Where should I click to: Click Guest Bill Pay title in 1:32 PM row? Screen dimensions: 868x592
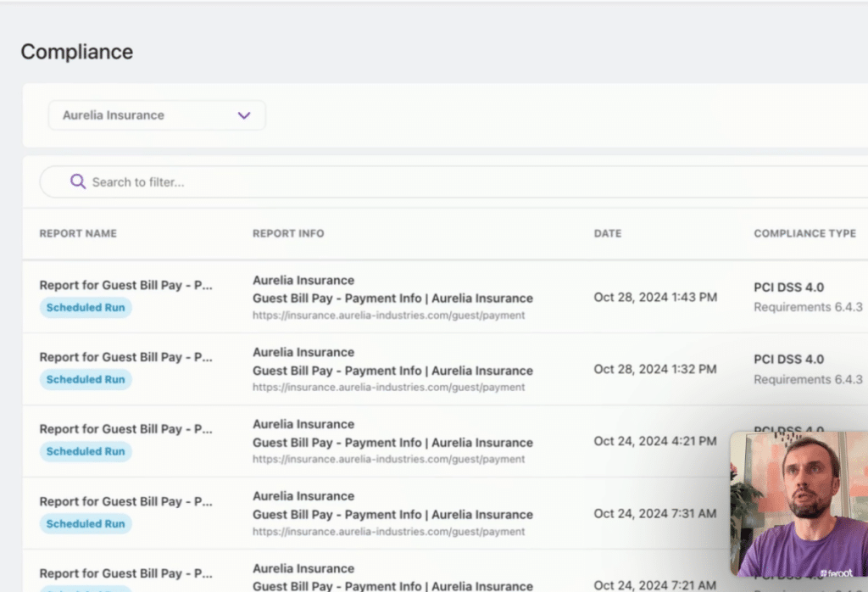click(x=392, y=371)
